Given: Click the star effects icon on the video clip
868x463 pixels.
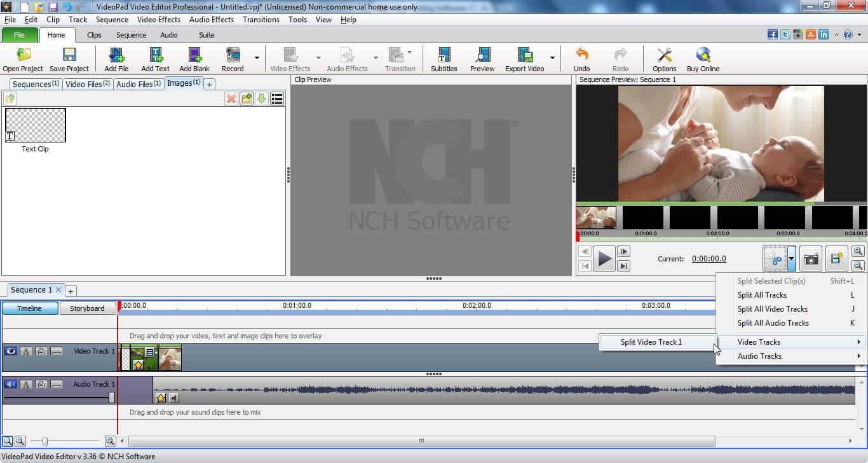Looking at the screenshot, I should tap(139, 365).
